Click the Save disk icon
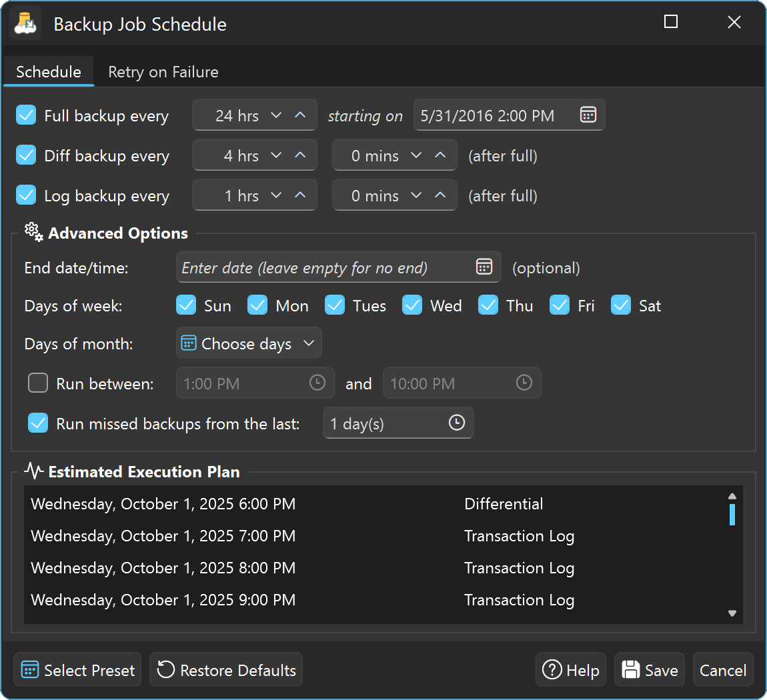 coord(630,670)
